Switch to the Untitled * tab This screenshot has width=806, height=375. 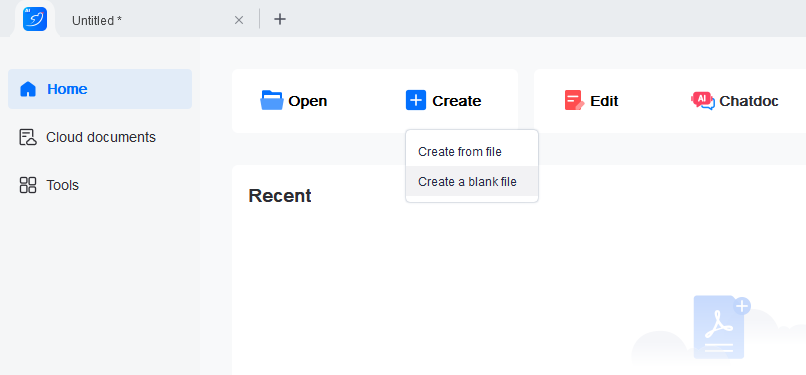coord(97,21)
